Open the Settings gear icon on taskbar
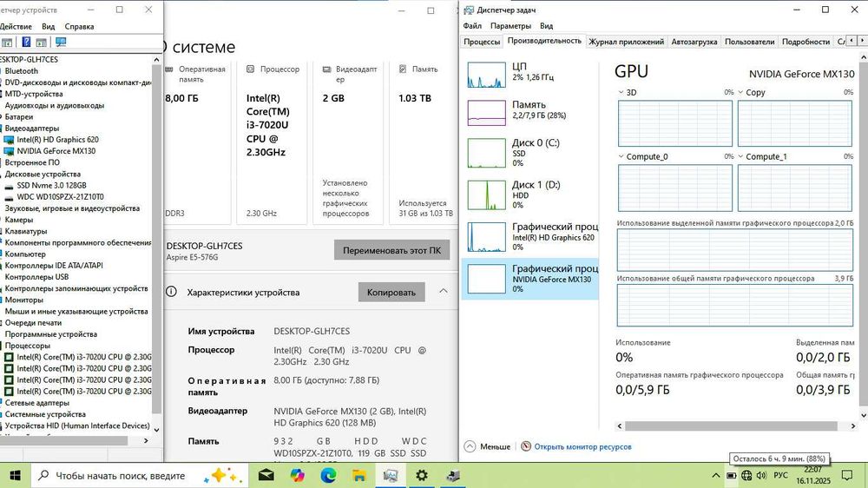Screen dimensions: 868x488 click(x=422, y=475)
